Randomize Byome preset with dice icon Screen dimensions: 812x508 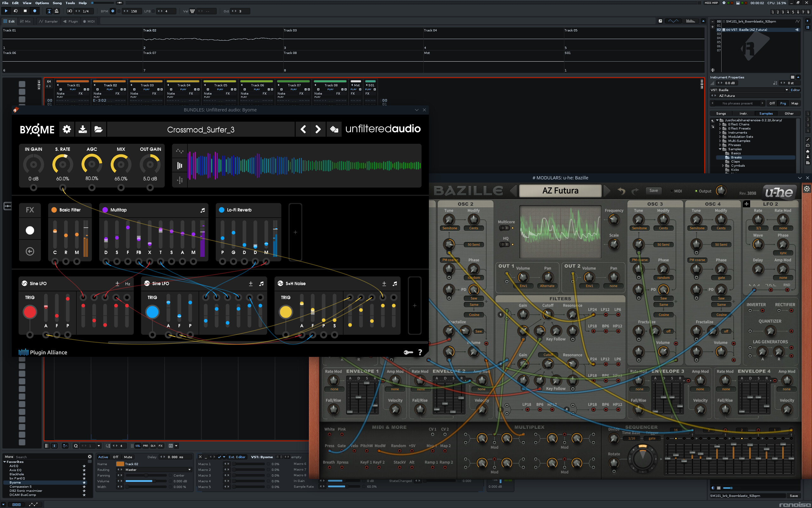click(334, 129)
